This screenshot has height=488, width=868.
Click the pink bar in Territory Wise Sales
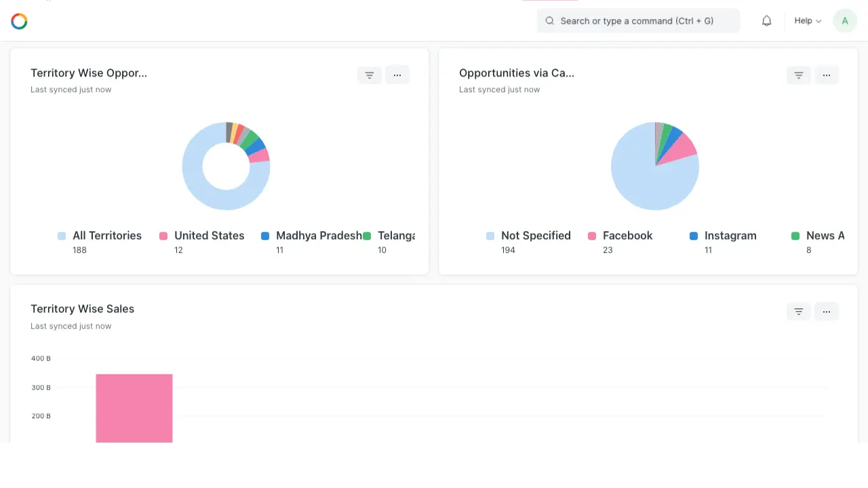click(134, 407)
